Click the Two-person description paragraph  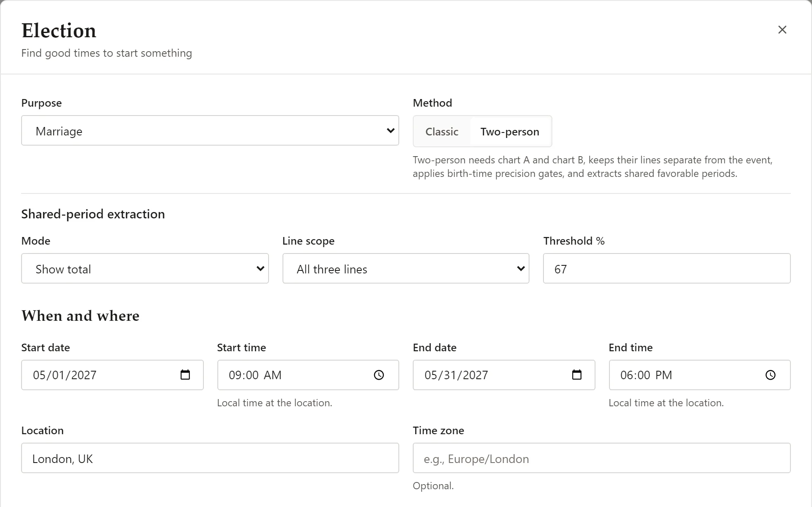593,167
